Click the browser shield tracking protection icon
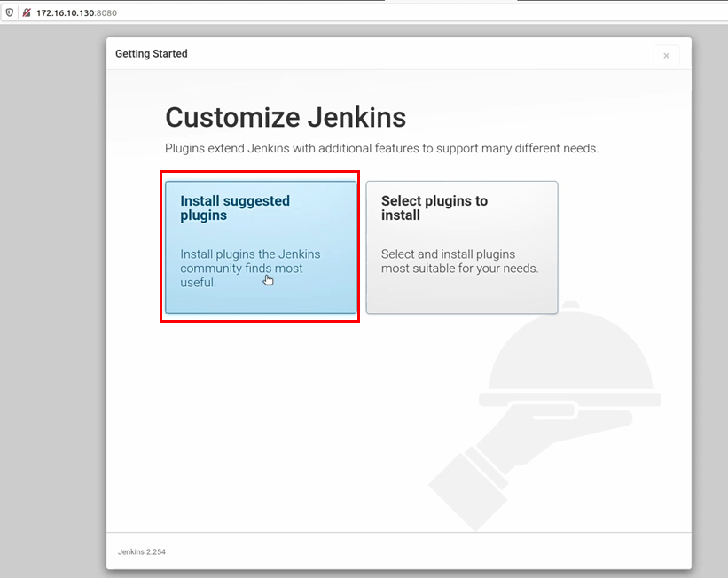This screenshot has height=578, width=728. 9,12
